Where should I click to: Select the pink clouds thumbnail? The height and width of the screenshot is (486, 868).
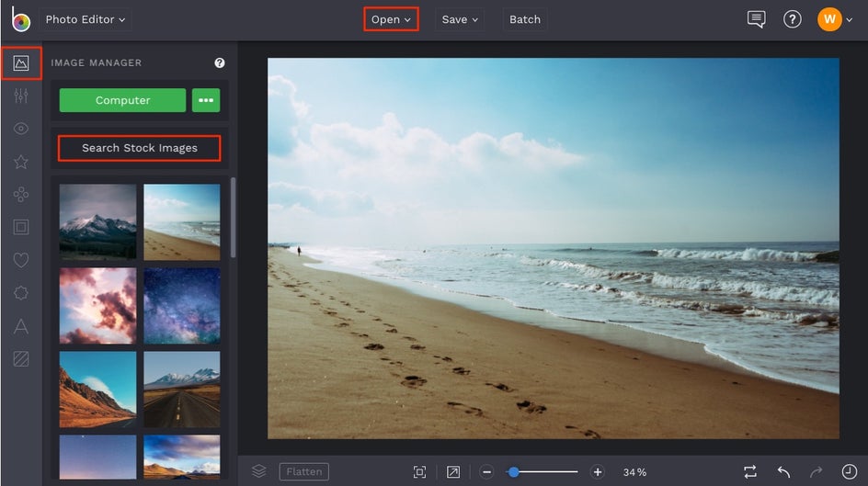click(98, 306)
